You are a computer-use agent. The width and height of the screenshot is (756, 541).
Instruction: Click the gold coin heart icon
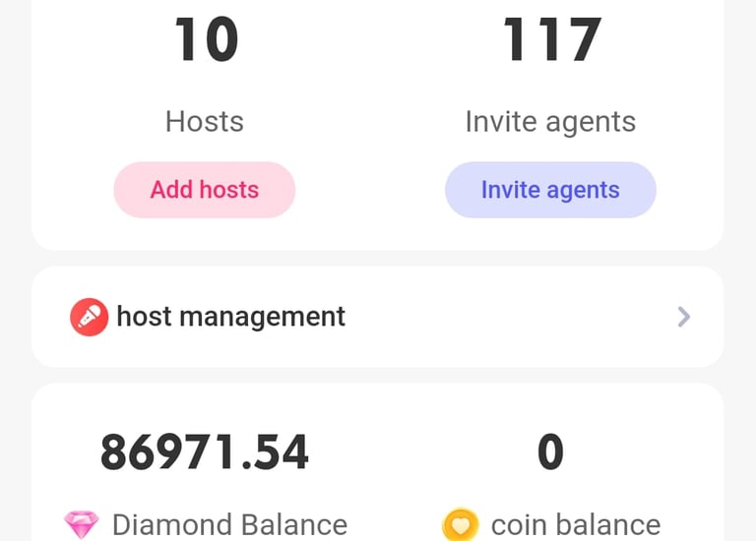(461, 524)
